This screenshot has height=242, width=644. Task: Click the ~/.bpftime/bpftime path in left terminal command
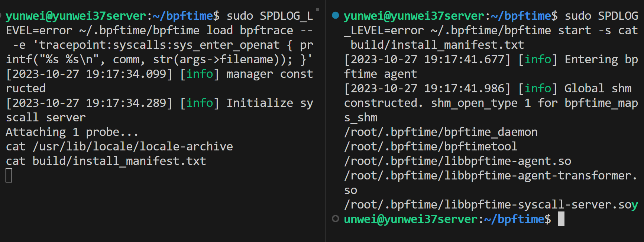(139, 31)
